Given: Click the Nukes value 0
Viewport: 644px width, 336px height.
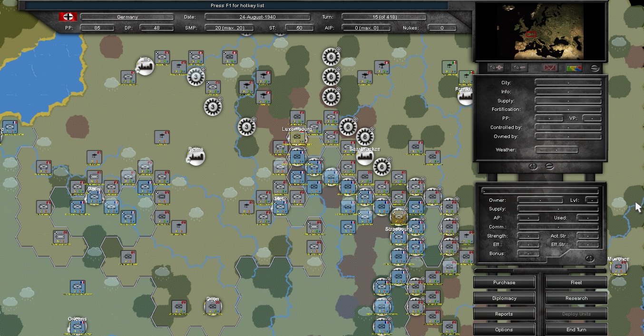Looking at the screenshot, I should [441, 28].
